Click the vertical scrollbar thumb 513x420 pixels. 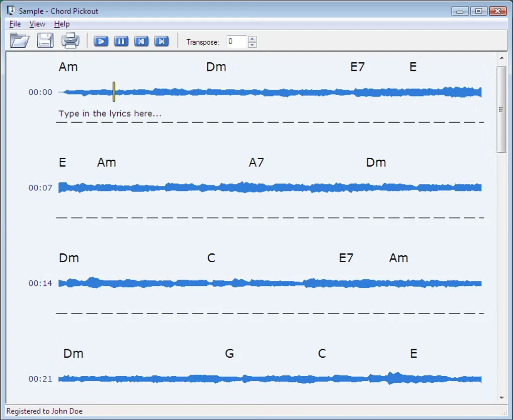click(x=501, y=109)
